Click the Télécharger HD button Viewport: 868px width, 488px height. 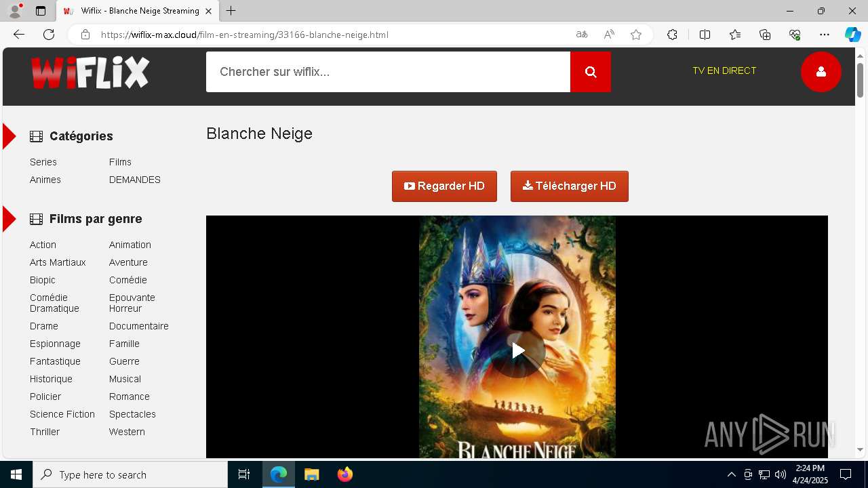point(570,186)
